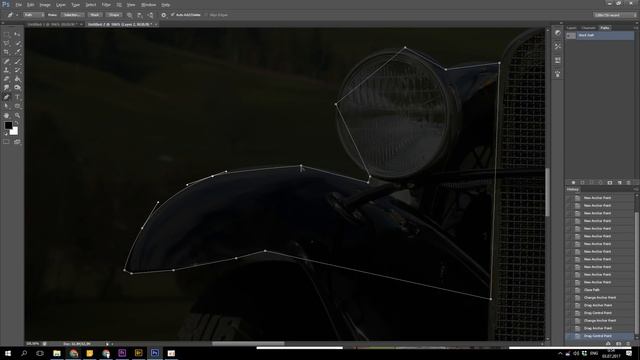The width and height of the screenshot is (640, 360).
Task: Delete current state in History panel
Action: (x=628, y=344)
